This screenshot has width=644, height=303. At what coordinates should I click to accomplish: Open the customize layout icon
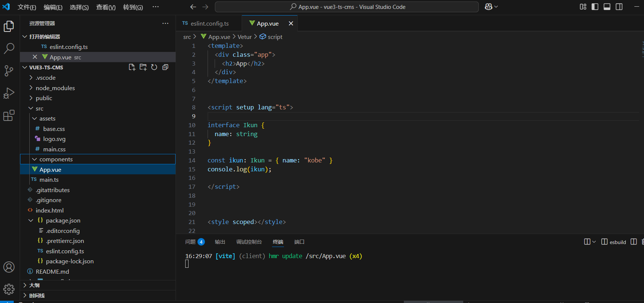pos(583,7)
